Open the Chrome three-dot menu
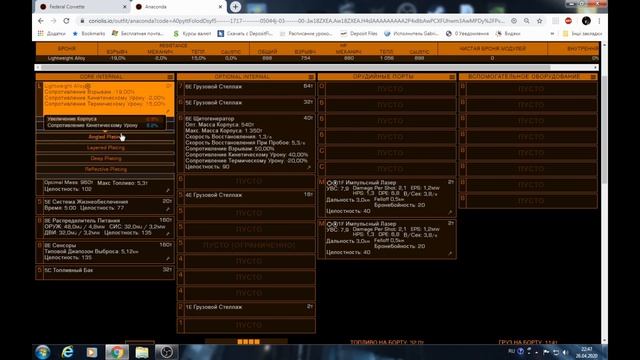Image resolution: width=640 pixels, height=360 pixels. pyautogui.click(x=599, y=20)
